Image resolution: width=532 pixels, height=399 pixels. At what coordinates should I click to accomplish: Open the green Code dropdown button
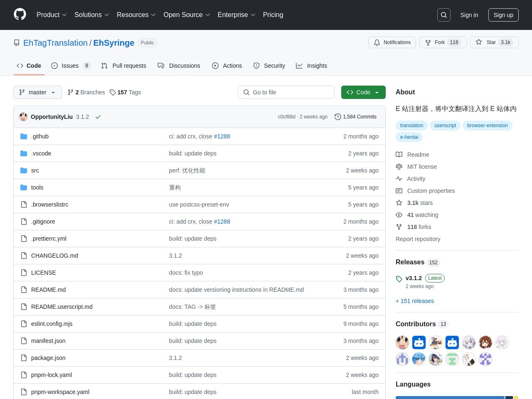click(x=363, y=92)
